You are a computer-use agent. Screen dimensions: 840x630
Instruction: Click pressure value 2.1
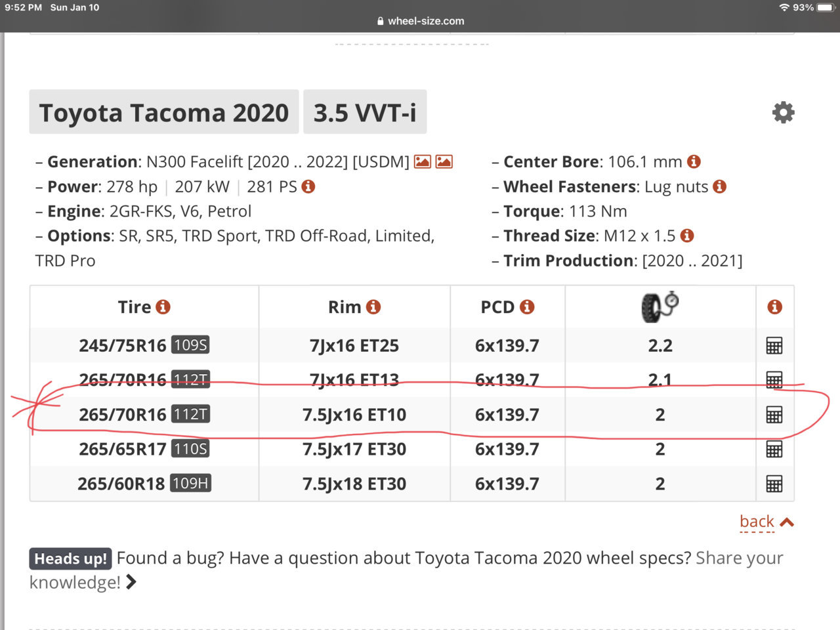click(660, 380)
